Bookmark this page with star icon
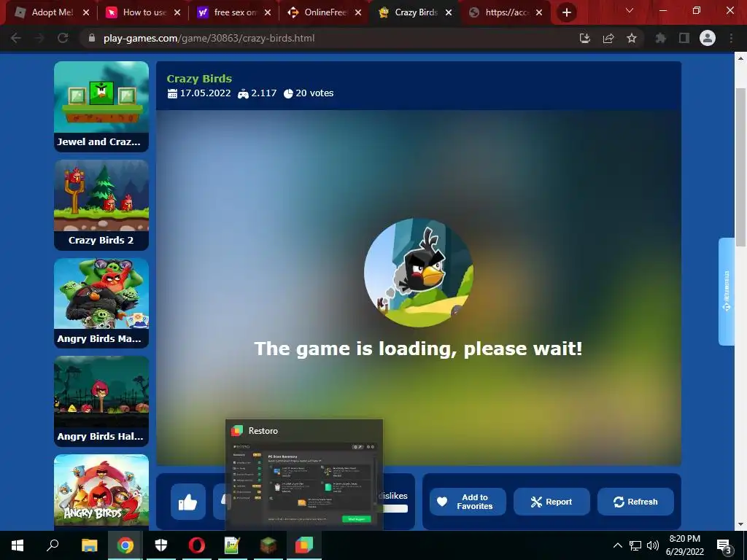Viewport: 747px width, 560px height. click(x=632, y=38)
